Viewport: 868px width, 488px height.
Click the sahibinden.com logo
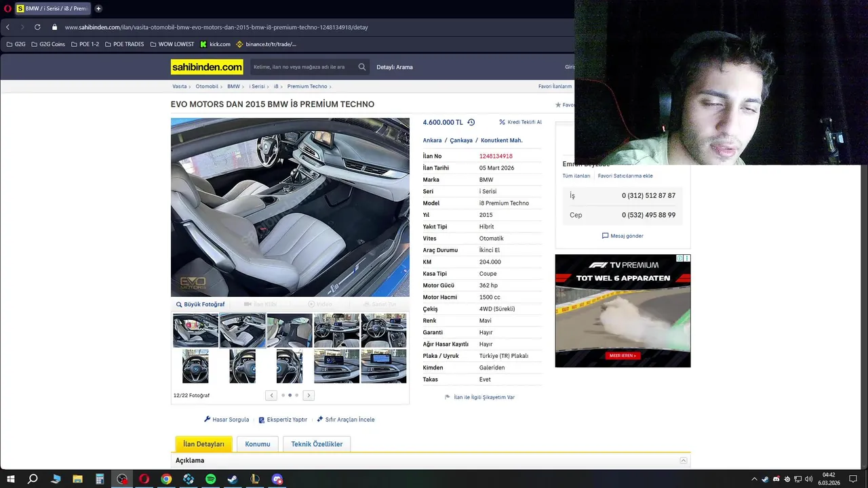(x=207, y=67)
